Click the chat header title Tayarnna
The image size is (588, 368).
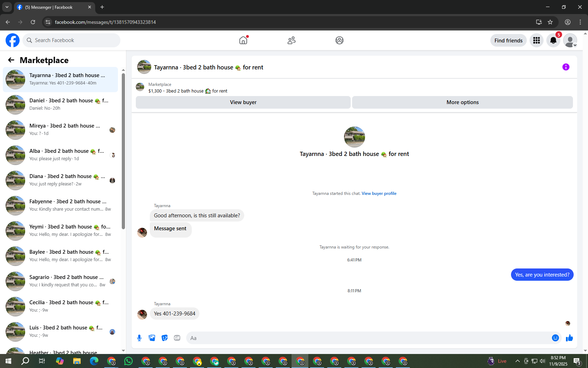(x=209, y=67)
